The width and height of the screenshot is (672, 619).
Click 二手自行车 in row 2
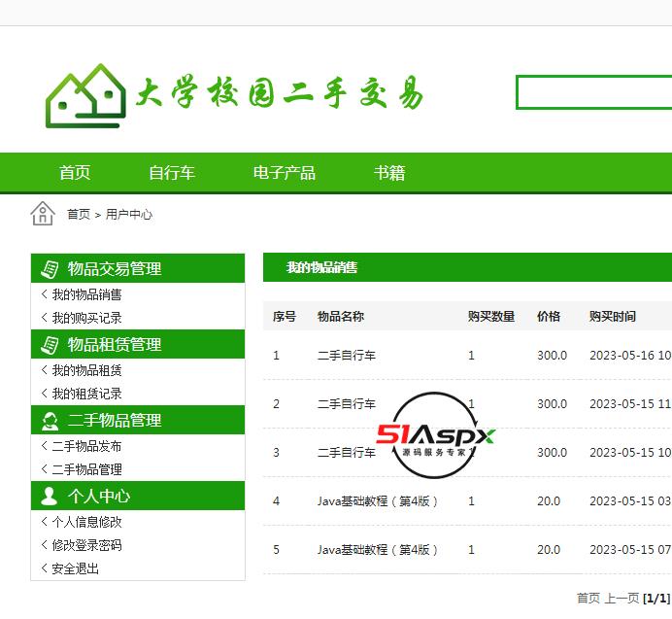[347, 404]
